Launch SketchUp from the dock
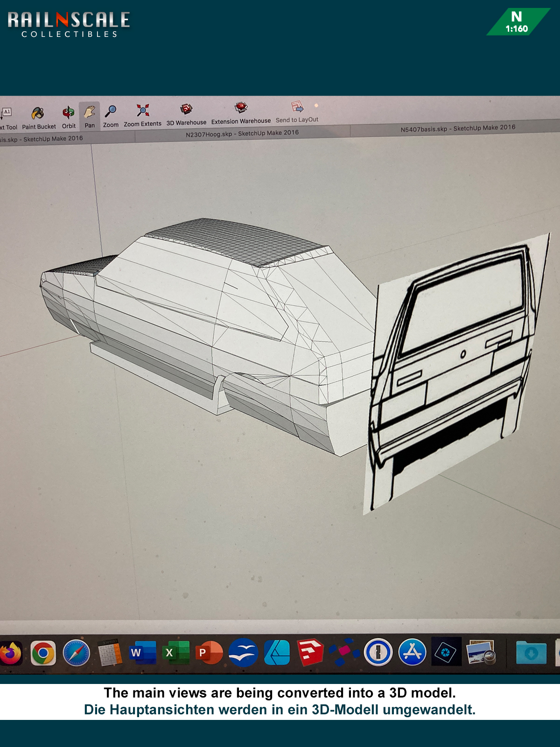Image resolution: width=560 pixels, height=747 pixels. [x=311, y=652]
